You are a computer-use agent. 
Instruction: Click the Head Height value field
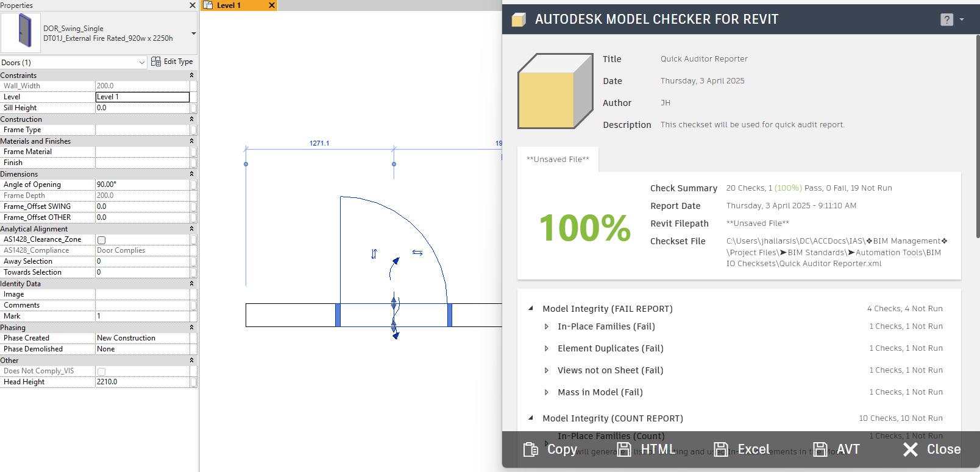143,382
